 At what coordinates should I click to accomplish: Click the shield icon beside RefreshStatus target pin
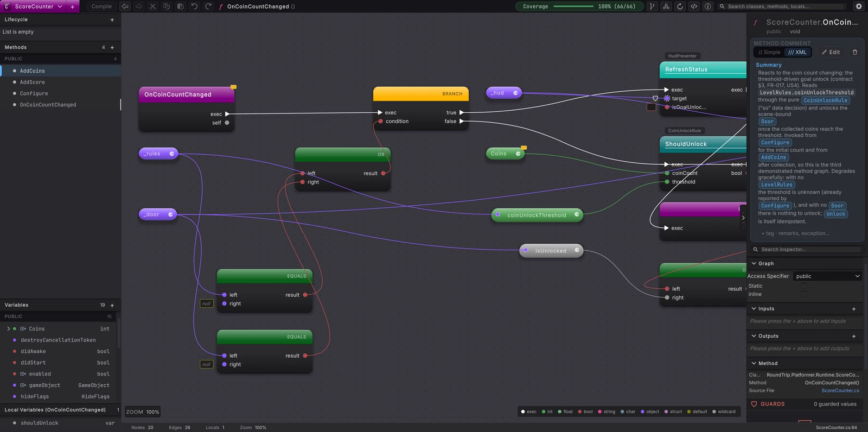tap(655, 98)
